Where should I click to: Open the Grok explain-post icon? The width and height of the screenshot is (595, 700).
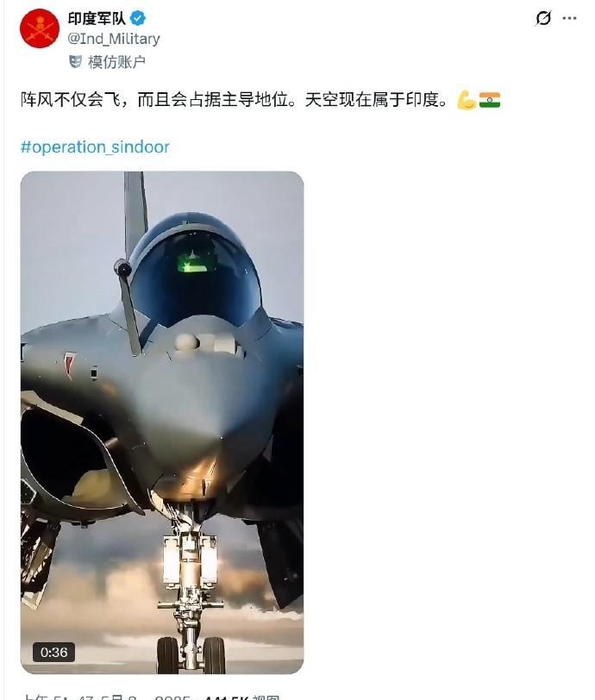543,18
